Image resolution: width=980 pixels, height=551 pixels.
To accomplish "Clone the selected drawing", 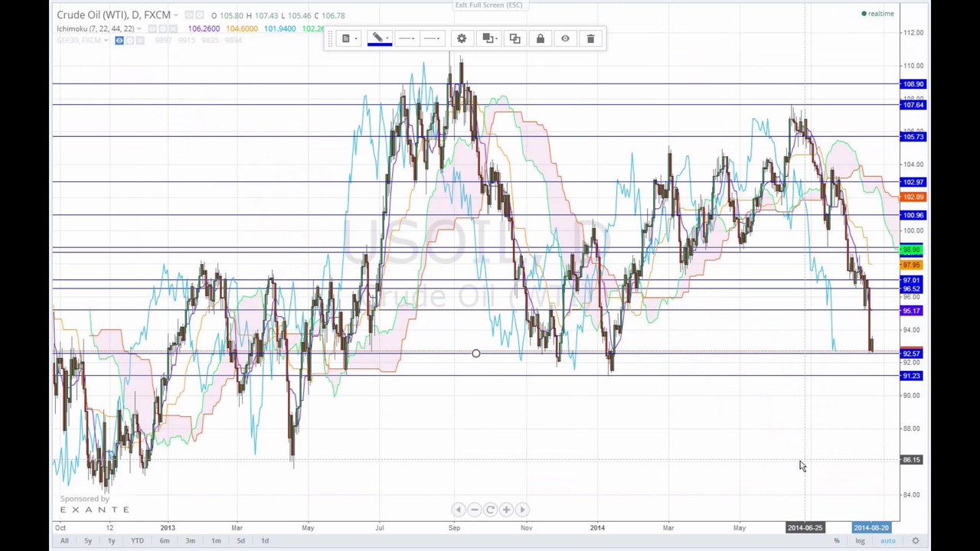I will tap(514, 38).
